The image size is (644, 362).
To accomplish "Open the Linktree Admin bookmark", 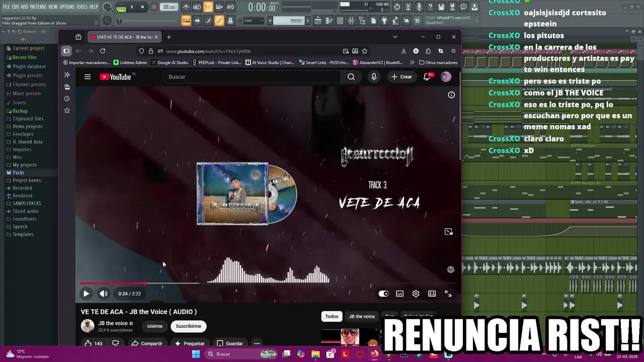I will [x=130, y=62].
